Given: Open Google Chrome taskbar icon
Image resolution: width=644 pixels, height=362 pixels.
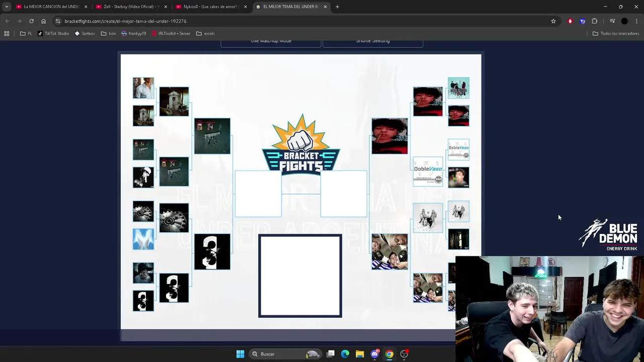Looking at the screenshot, I should pyautogui.click(x=389, y=354).
